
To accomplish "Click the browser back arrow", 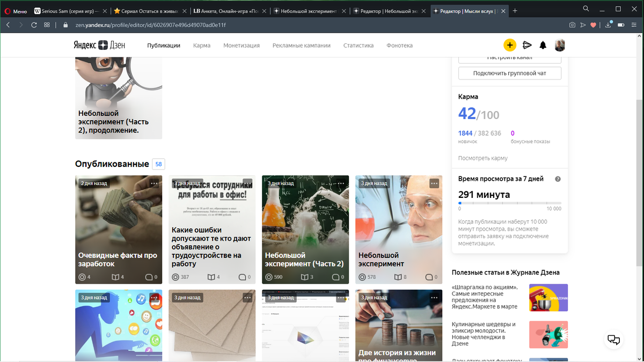I will [8, 25].
